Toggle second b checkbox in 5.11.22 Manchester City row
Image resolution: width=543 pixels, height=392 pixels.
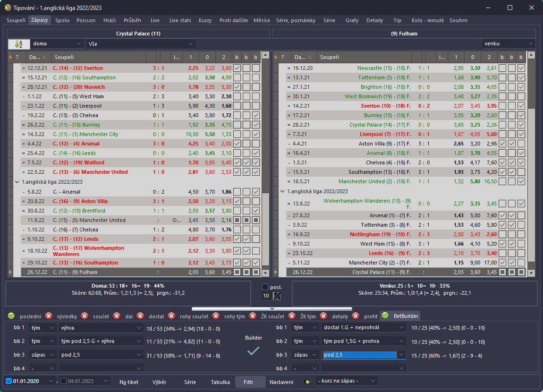point(512,263)
